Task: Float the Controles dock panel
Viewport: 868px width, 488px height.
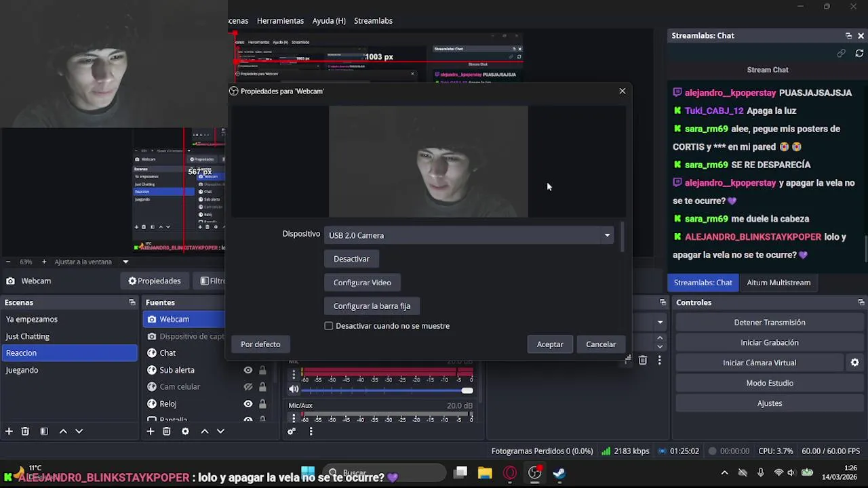Action: (861, 302)
